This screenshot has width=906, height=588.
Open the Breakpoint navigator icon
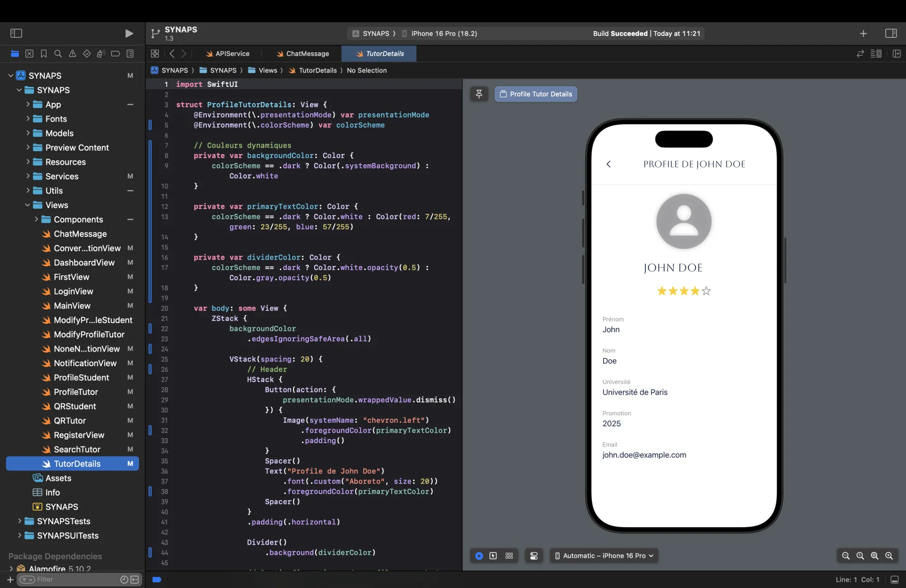click(116, 54)
